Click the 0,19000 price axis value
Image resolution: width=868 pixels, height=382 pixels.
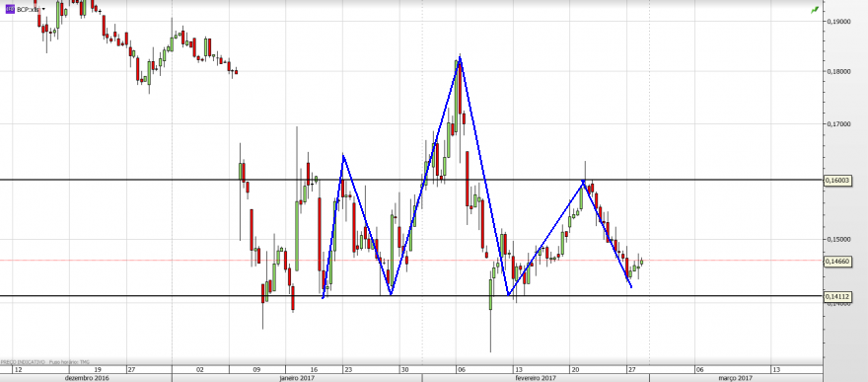click(x=838, y=21)
